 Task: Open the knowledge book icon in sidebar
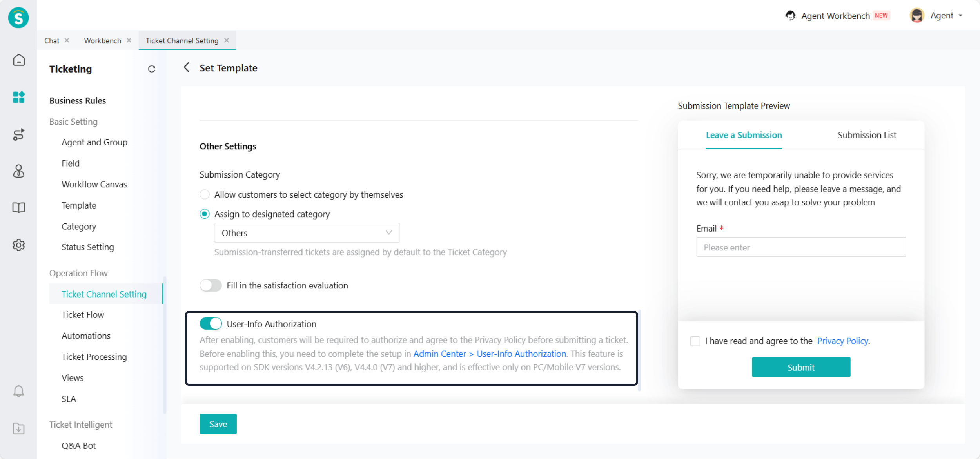click(x=18, y=207)
